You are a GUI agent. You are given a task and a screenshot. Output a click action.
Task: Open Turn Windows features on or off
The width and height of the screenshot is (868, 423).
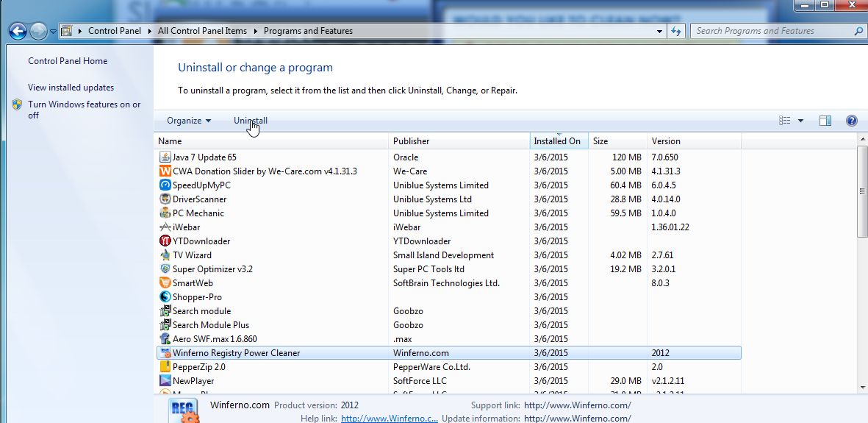pos(84,110)
